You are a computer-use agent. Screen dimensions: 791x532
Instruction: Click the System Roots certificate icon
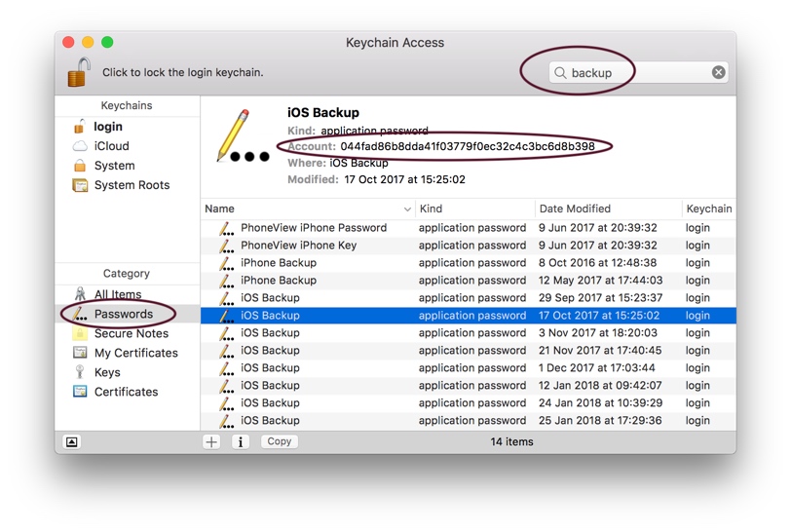pyautogui.click(x=80, y=185)
